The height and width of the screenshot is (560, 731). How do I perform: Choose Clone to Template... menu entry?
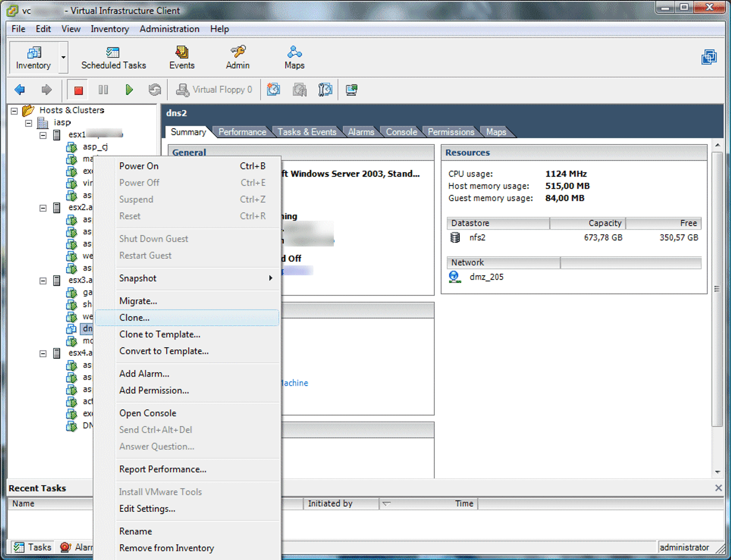point(187,335)
